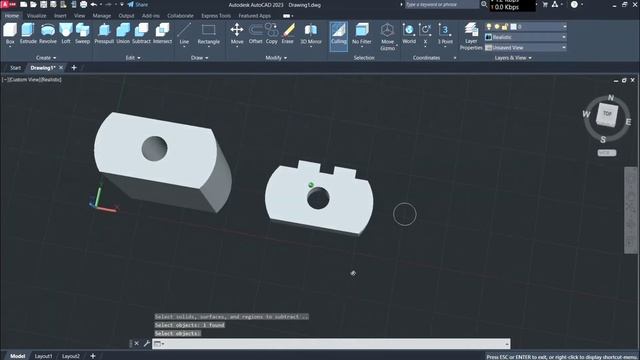Viewport: 640px width, 360px height.
Task: Expand the Layers & View panel
Action: click(x=513, y=58)
